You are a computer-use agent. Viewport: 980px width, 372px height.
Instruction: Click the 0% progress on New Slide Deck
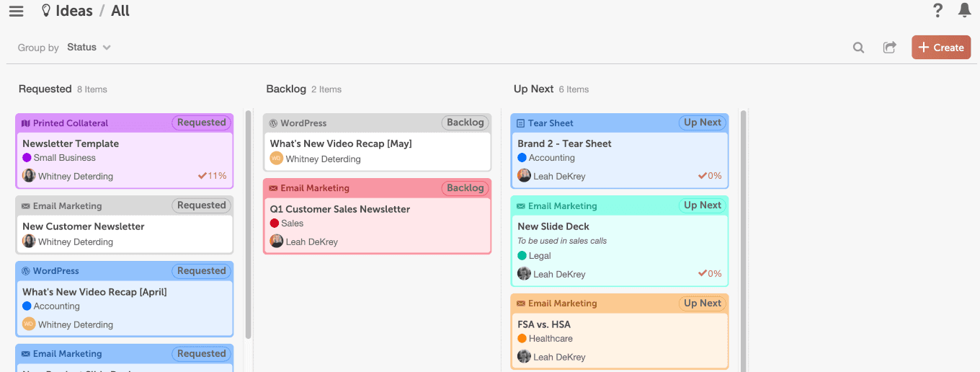(710, 274)
